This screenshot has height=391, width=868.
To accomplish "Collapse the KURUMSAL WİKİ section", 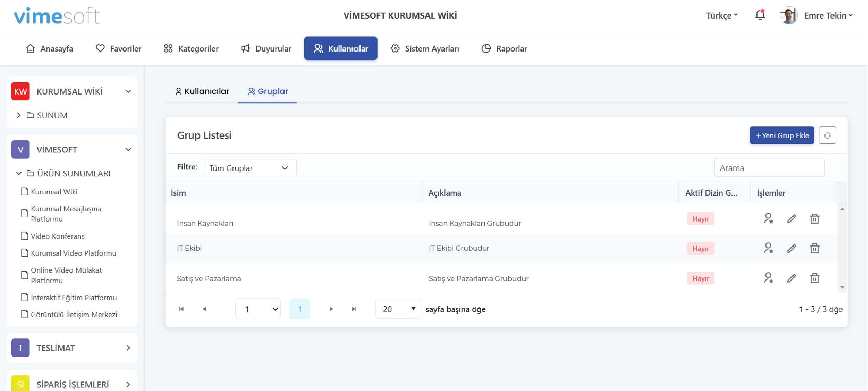I will [128, 91].
